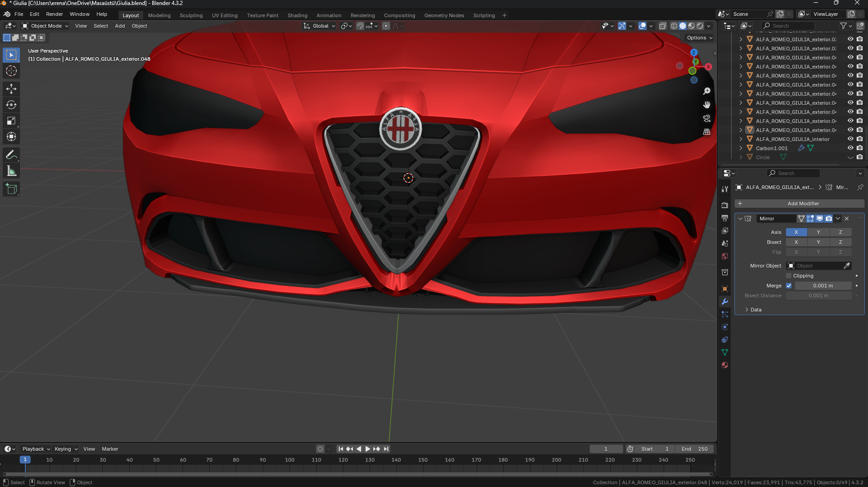Image resolution: width=868 pixels, height=487 pixels.
Task: Uncheck the Merge checkbox
Action: (789, 286)
